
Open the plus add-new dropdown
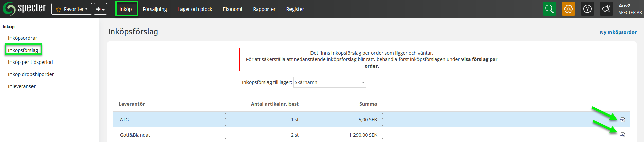tap(100, 9)
